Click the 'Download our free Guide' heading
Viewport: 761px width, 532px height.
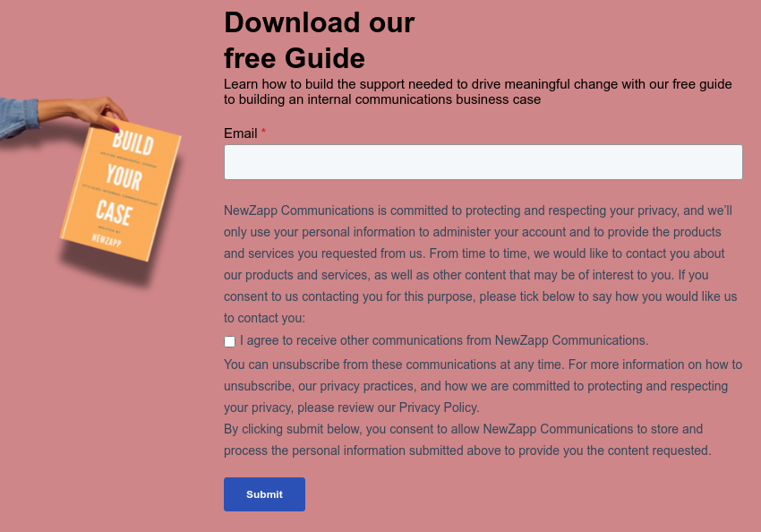[x=318, y=39]
